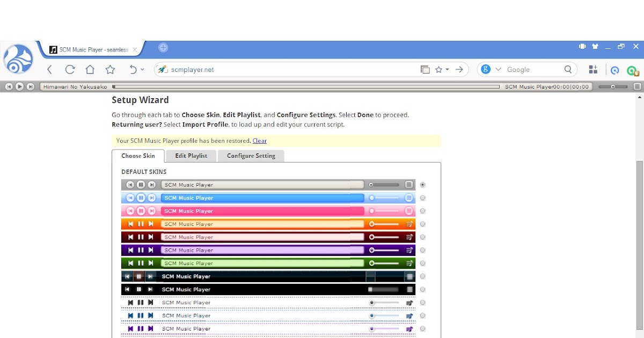Select the SCM Music Player browser tab
This screenshot has height=338, width=644.
click(x=91, y=50)
